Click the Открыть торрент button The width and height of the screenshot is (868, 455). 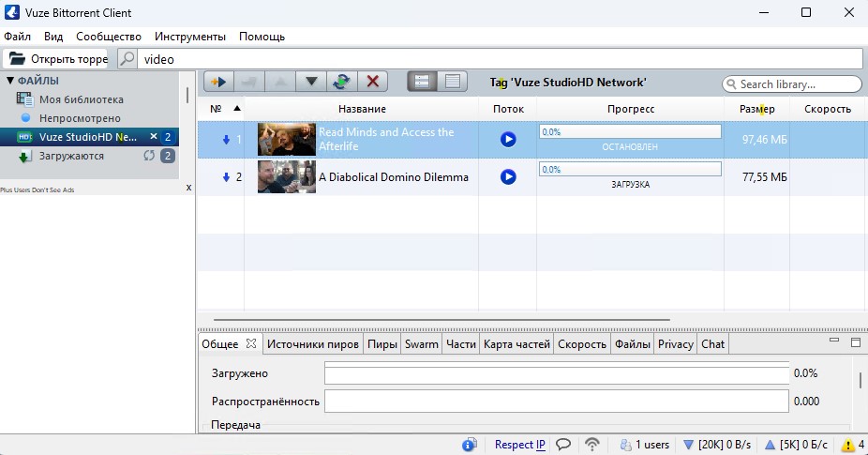point(56,59)
